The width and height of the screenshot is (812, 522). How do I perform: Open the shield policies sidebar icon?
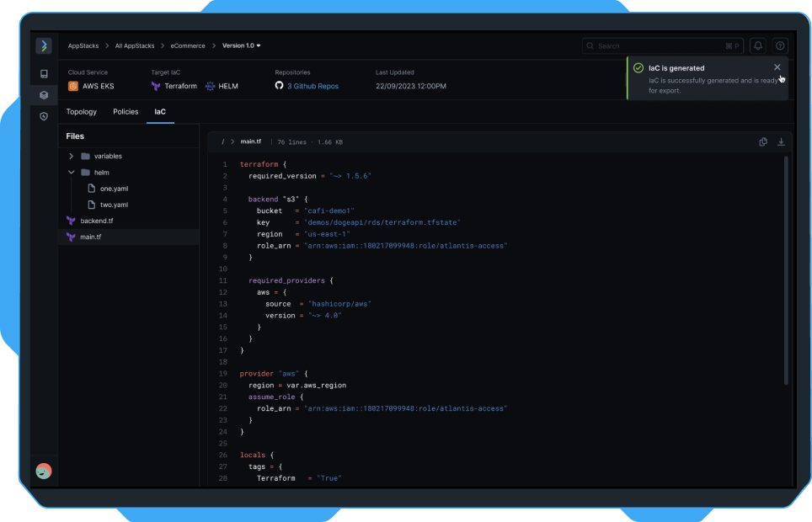coord(44,116)
